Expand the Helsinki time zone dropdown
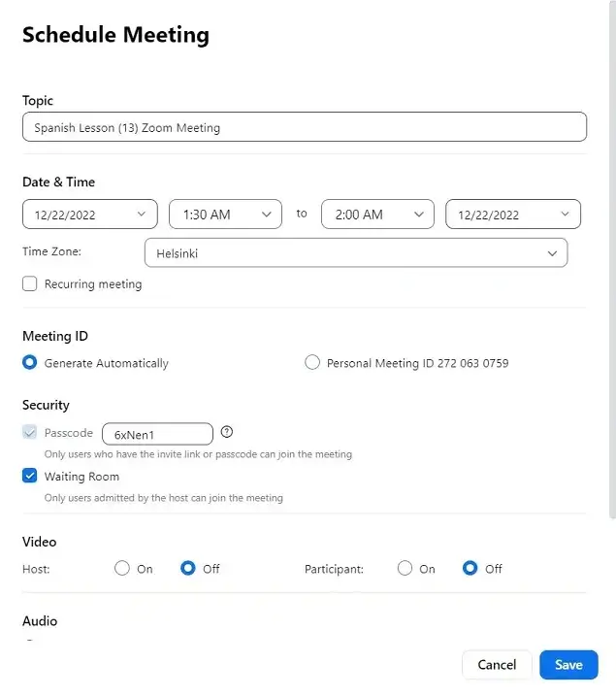Image resolution: width=616 pixels, height=696 pixels. [x=356, y=253]
